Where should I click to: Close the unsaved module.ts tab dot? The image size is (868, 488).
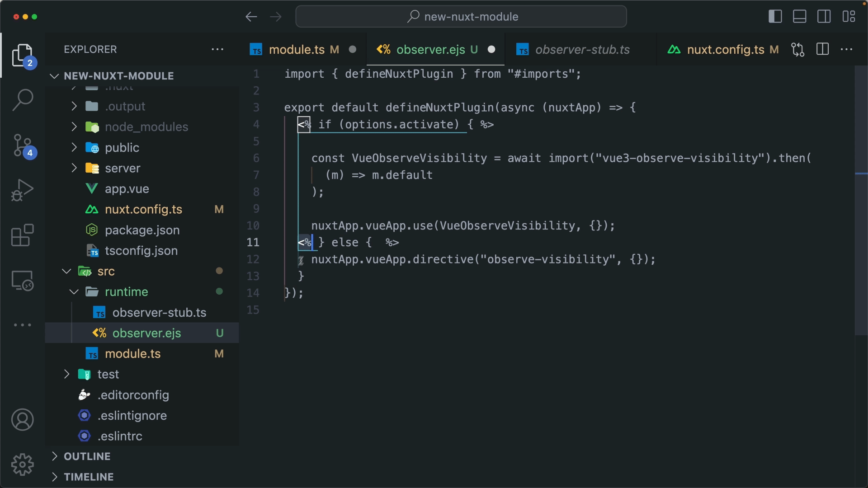coord(353,49)
